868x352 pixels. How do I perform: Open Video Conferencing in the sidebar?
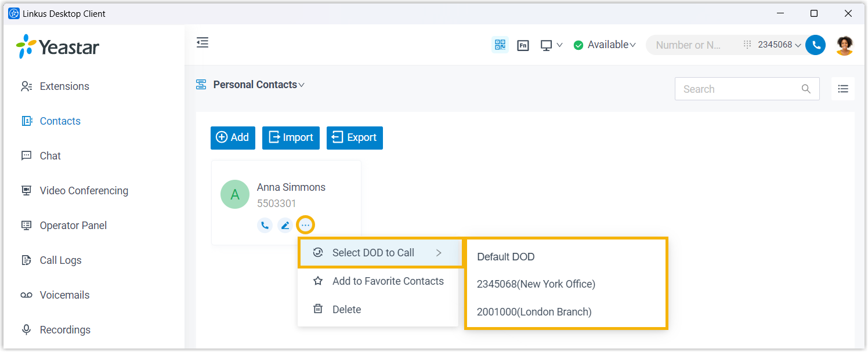coord(84,191)
